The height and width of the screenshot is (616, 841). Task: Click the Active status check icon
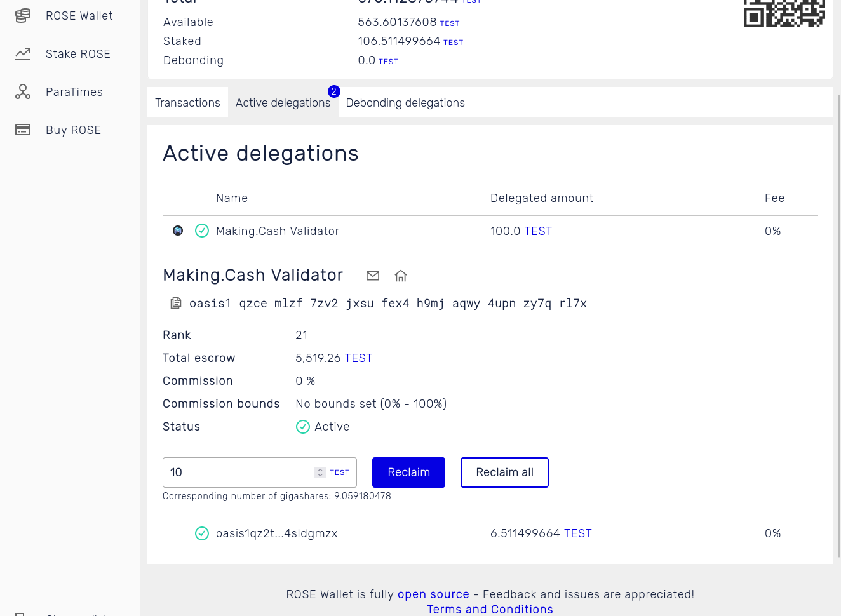(303, 426)
